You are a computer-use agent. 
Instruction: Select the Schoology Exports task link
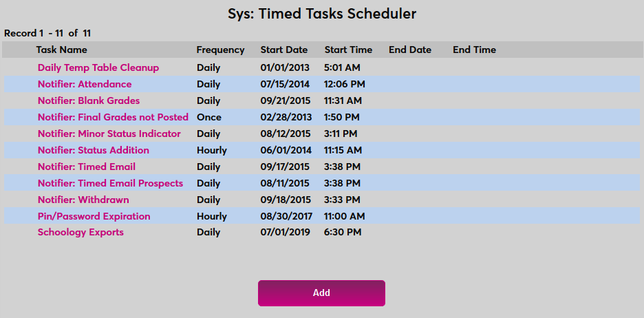pos(80,232)
